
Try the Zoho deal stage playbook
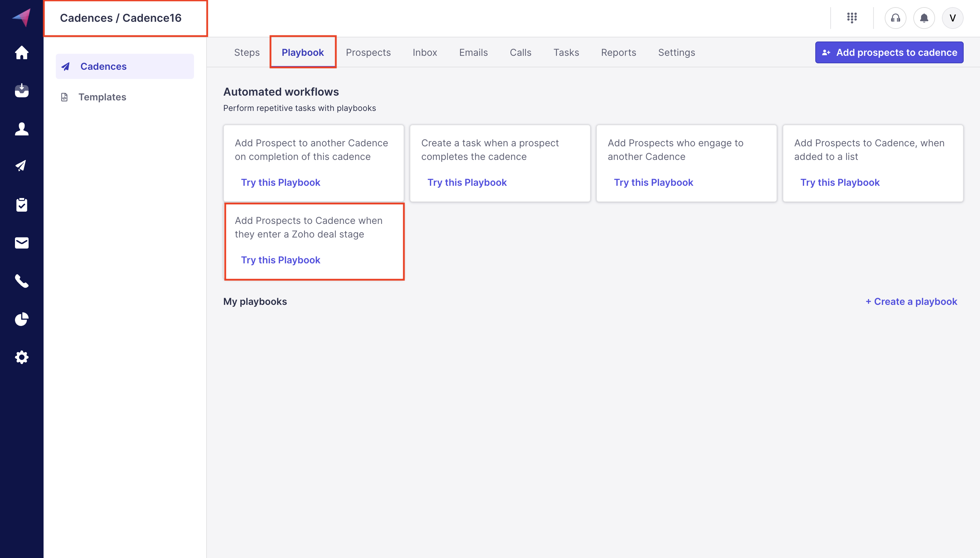[280, 260]
